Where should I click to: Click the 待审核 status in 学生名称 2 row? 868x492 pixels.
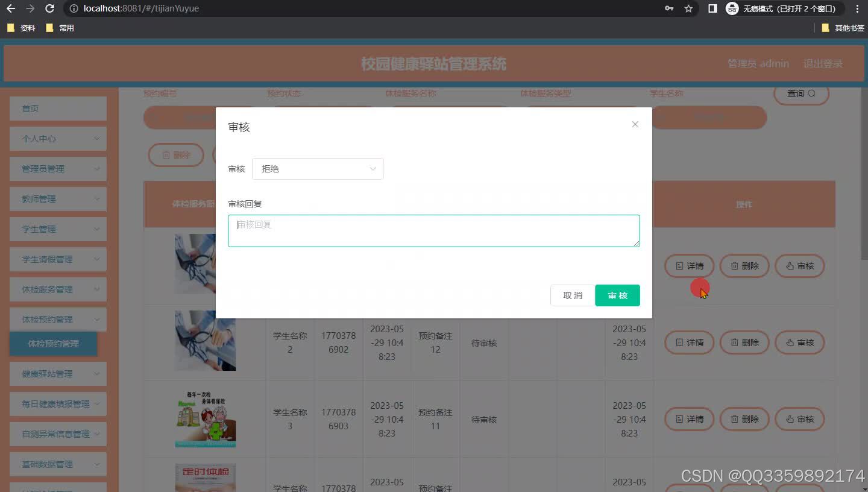(484, 343)
